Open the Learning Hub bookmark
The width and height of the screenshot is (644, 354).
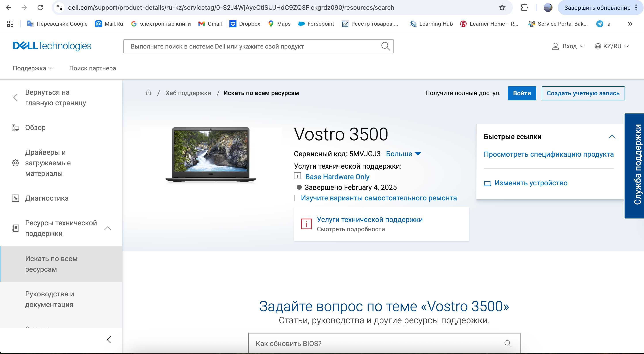(x=431, y=24)
